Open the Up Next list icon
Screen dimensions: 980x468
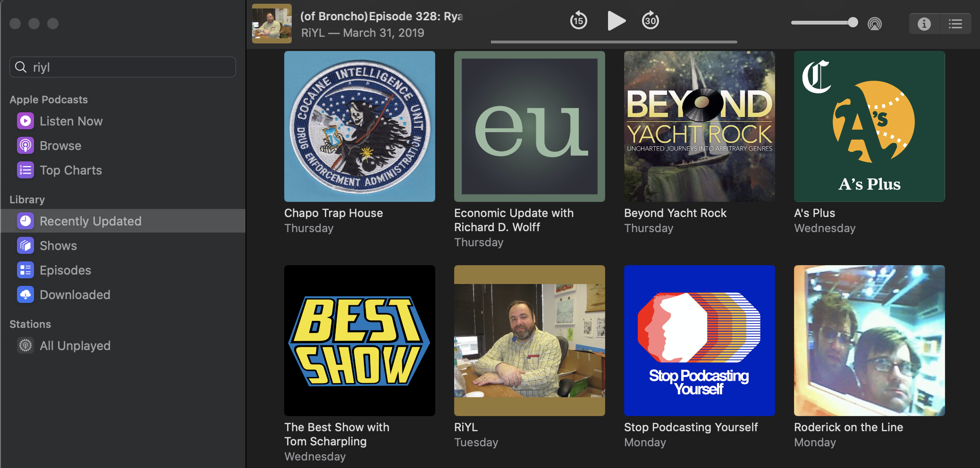pos(955,24)
